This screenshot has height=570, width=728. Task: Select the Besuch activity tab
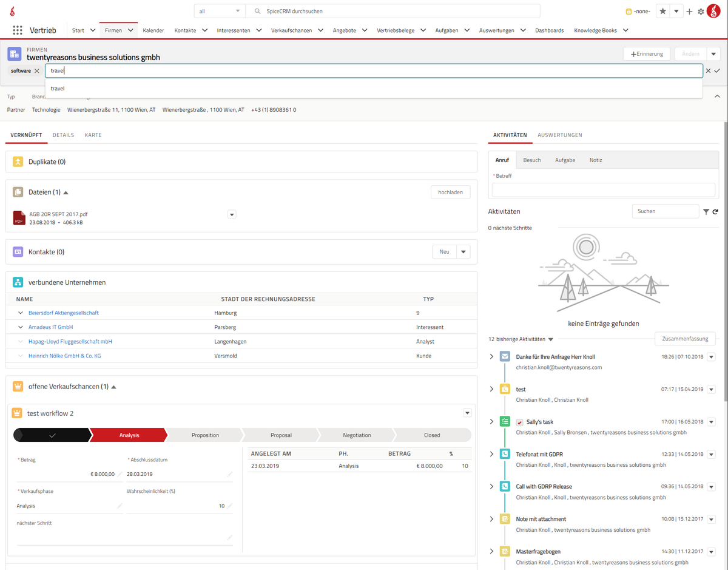point(532,160)
